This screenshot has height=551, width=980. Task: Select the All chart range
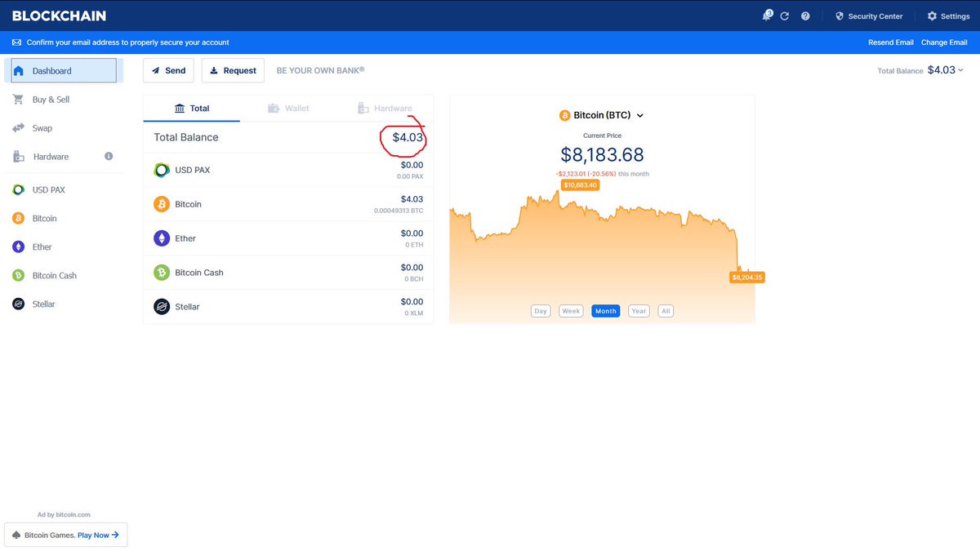[666, 311]
